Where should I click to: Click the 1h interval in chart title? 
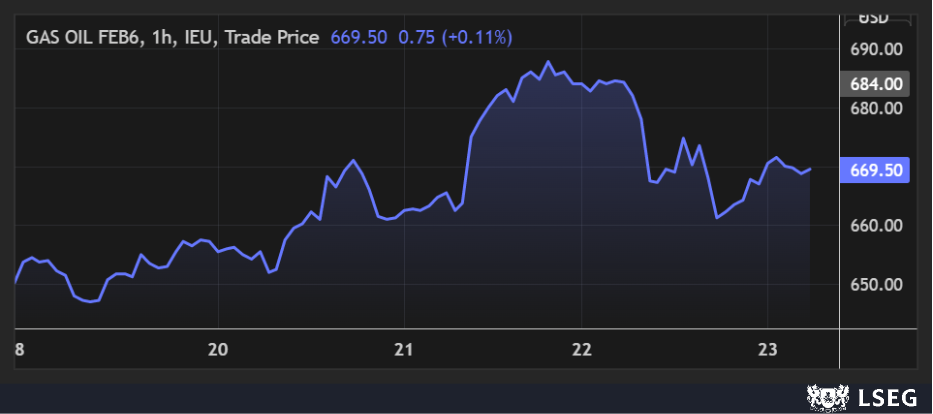tap(165, 37)
